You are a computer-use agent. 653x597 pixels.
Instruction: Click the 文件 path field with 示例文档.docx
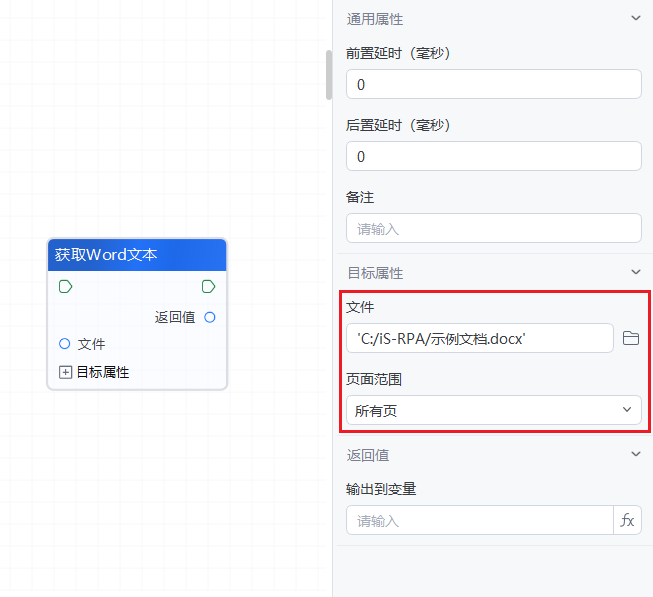(479, 338)
